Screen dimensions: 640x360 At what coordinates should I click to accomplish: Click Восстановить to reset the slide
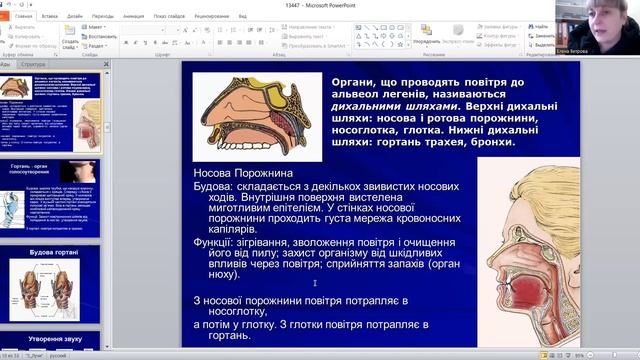[x=99, y=36]
